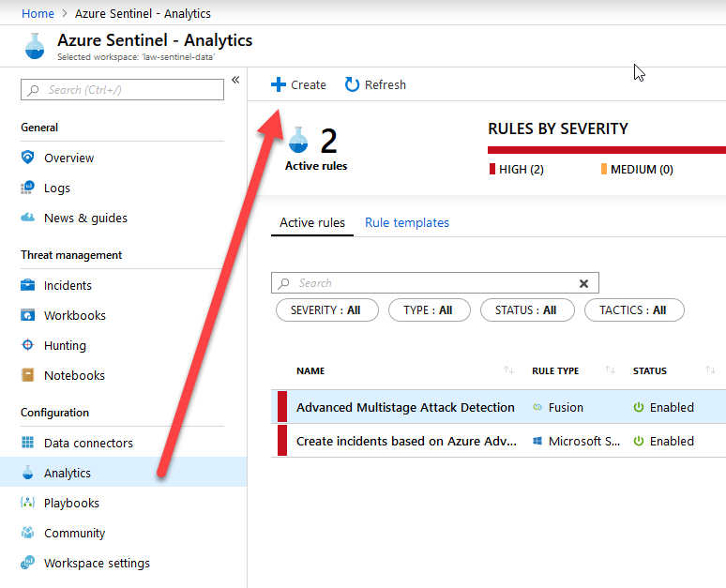Open the TYPE filter dropdown

428,310
